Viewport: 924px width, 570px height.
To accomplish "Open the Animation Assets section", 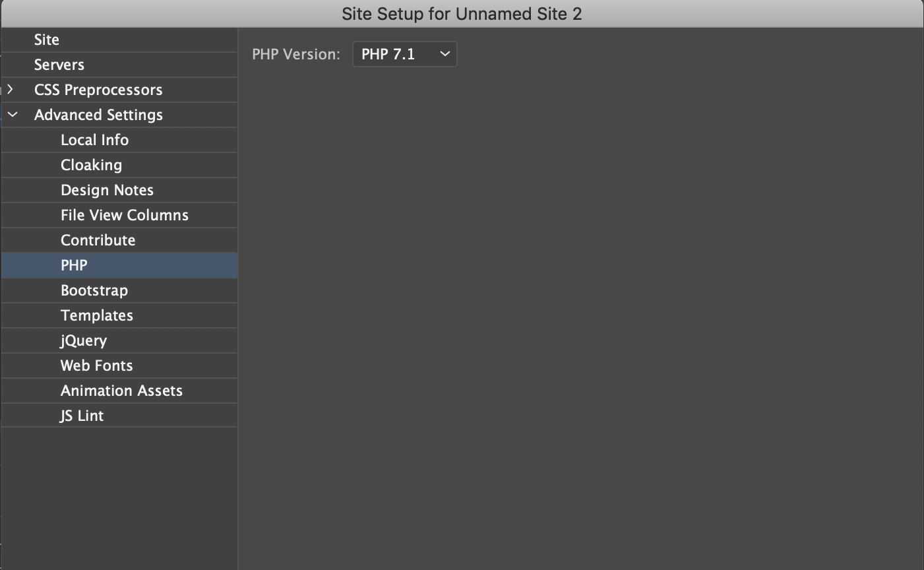I will (x=121, y=391).
